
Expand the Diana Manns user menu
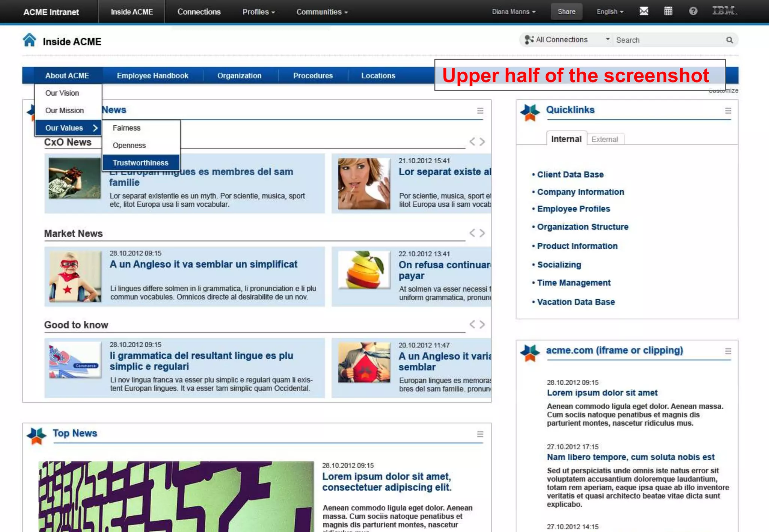click(513, 12)
